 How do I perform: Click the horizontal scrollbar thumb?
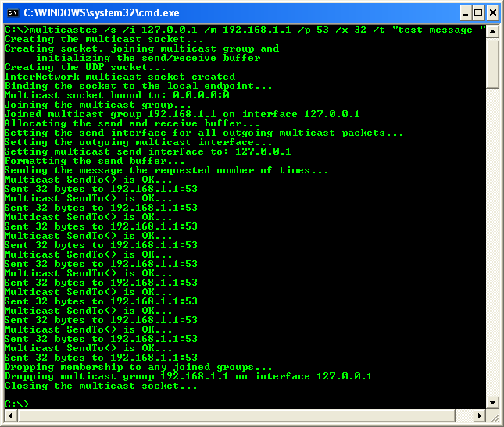click(x=236, y=415)
